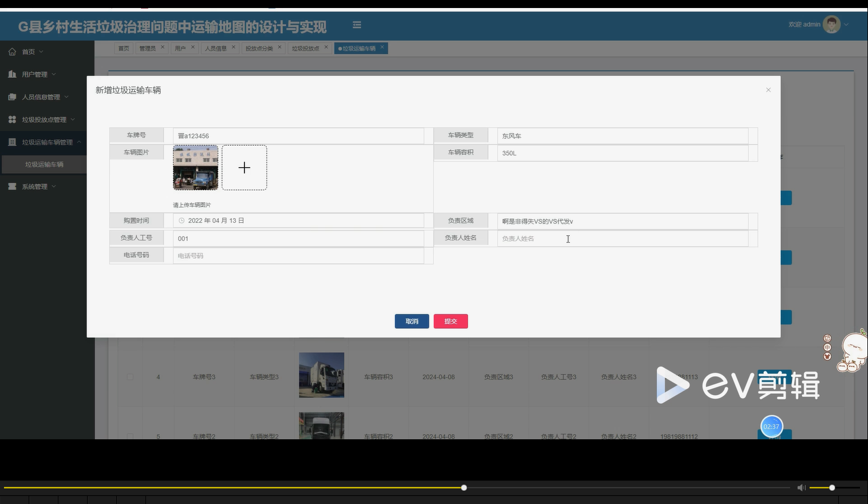Screen dimensions: 868x504
Task: Click the 车辆类型 input with 东风车
Action: 622,136
